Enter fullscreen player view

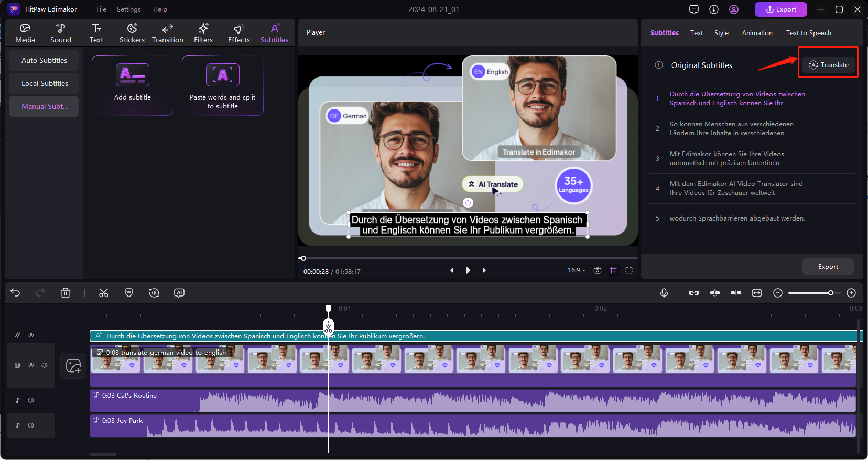pos(629,270)
